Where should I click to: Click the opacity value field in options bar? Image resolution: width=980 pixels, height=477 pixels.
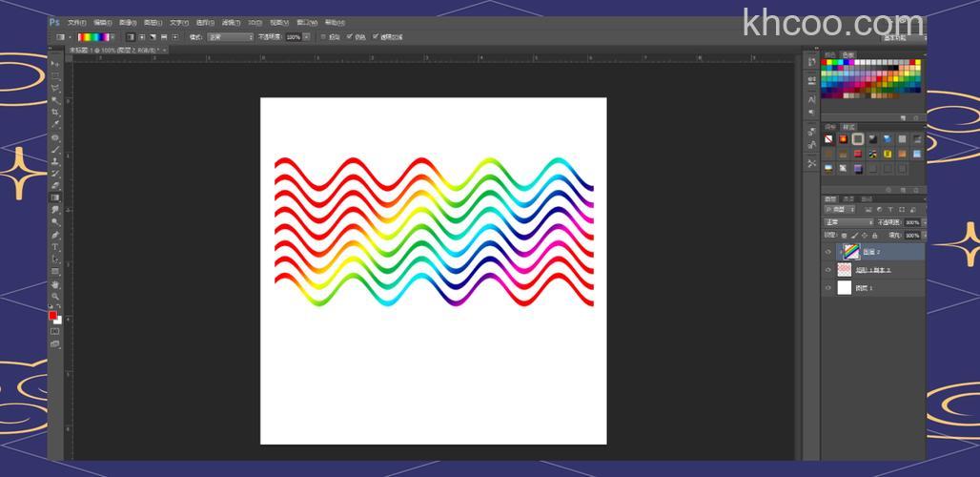293,37
